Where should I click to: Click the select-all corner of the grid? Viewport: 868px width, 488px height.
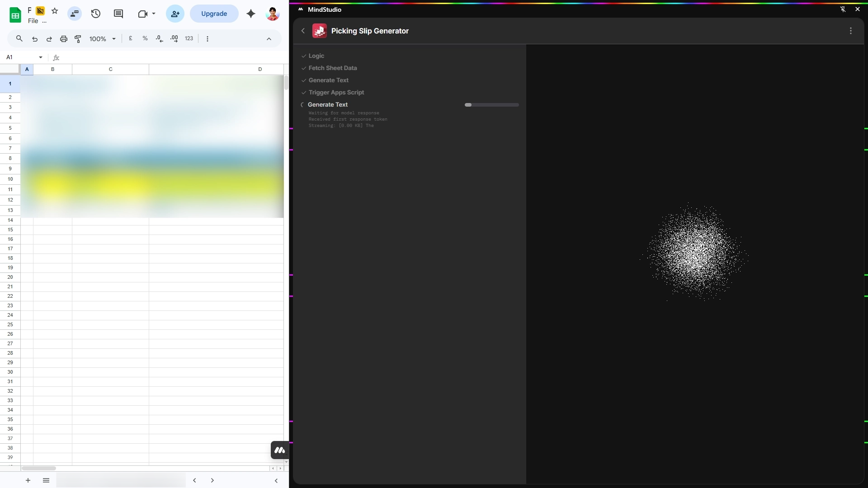pyautogui.click(x=10, y=69)
